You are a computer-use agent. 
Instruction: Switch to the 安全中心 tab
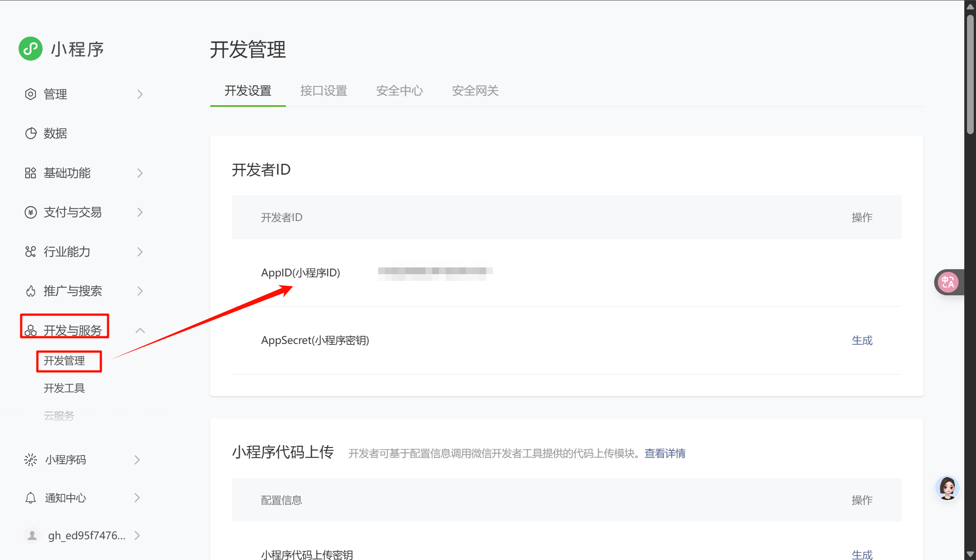[x=399, y=91]
